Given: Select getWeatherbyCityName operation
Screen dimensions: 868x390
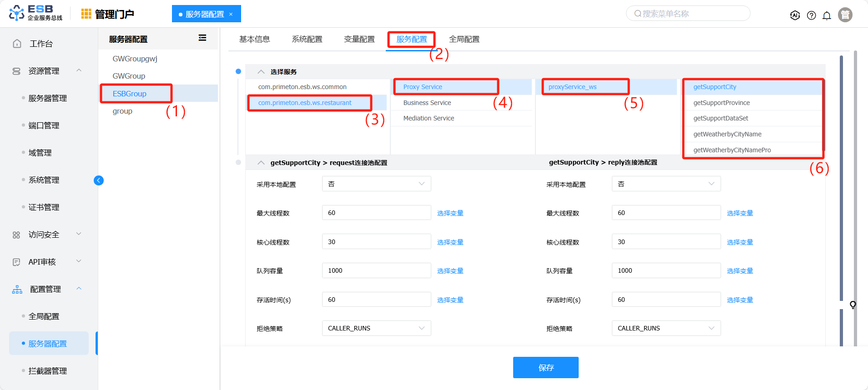Looking at the screenshot, I should tap(727, 134).
